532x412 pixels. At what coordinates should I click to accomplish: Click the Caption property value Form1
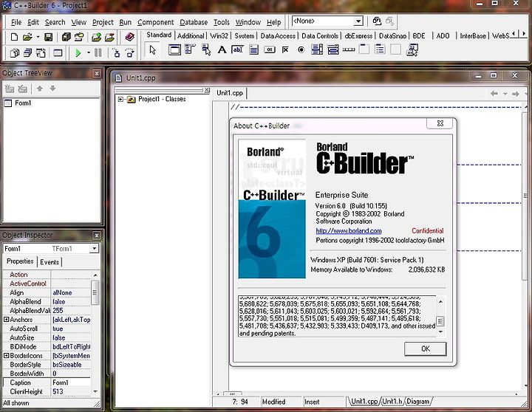tap(71, 382)
